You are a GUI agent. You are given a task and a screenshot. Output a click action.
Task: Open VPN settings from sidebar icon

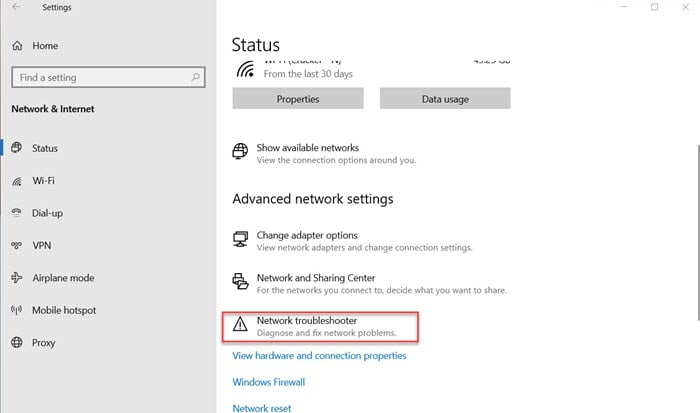(17, 246)
